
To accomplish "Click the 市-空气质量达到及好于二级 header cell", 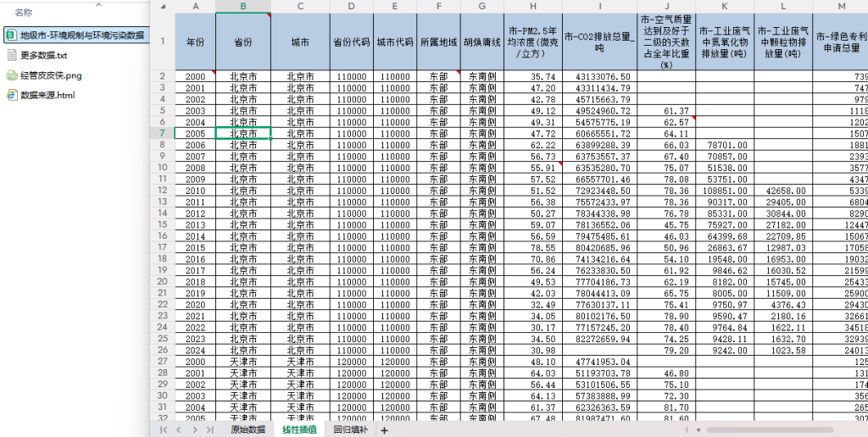I will point(666,41).
